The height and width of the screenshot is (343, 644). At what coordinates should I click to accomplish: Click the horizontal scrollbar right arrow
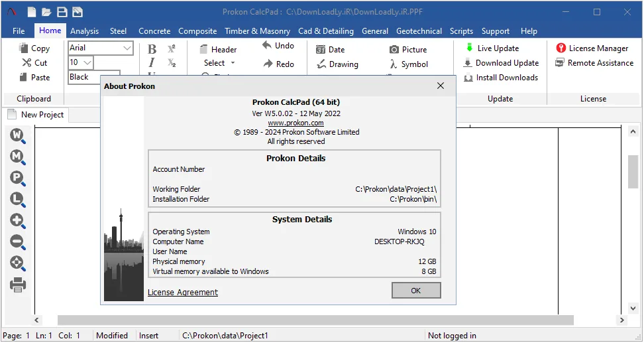click(622, 320)
